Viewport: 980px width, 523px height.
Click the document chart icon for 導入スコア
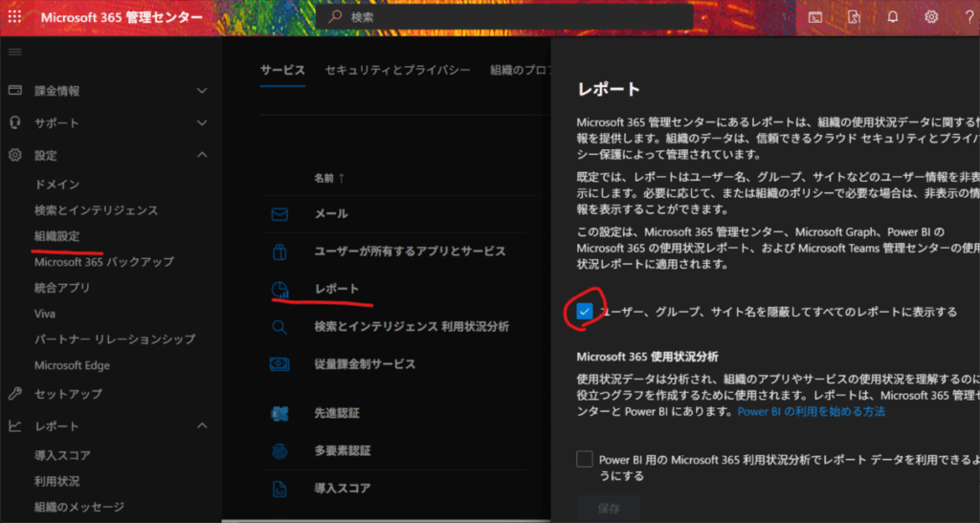point(279,488)
